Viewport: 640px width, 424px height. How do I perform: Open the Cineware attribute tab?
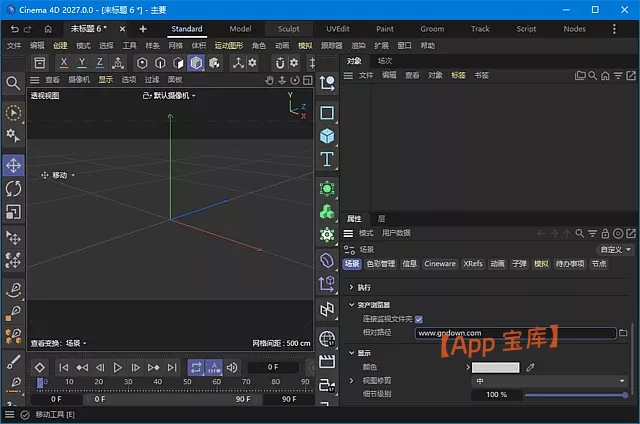pos(440,264)
